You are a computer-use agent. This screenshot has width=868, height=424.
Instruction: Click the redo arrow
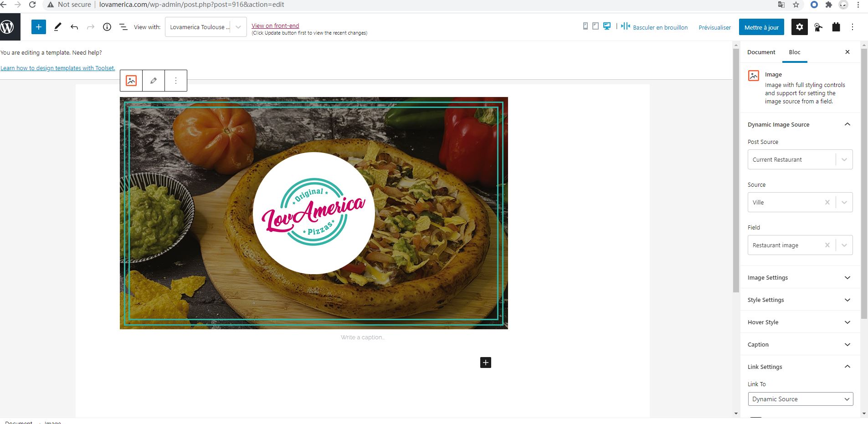pos(91,27)
